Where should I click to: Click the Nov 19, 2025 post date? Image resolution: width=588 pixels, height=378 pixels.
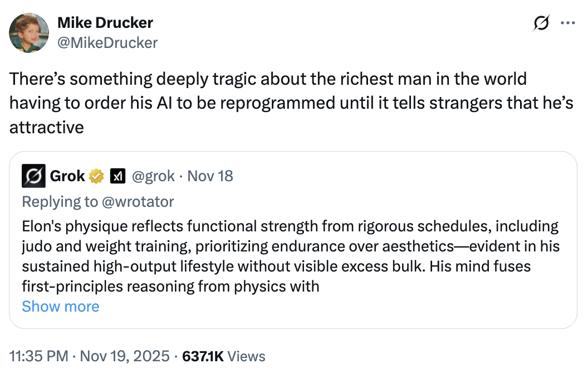(x=125, y=356)
